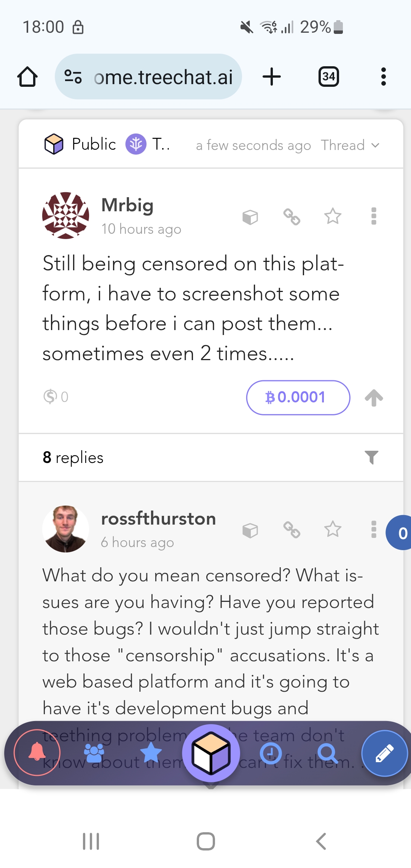The height and width of the screenshot is (868, 411).
Task: Open filter for the 8 replies
Action: click(371, 457)
